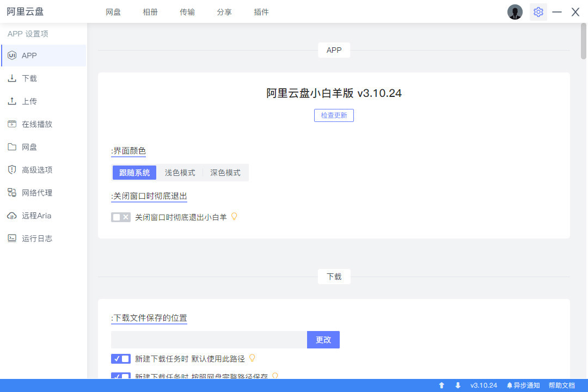Image resolution: width=588 pixels, height=392 pixels.
Task: Toggle 关闭窗口时彻底退出小白羊 switch
Action: (121, 217)
